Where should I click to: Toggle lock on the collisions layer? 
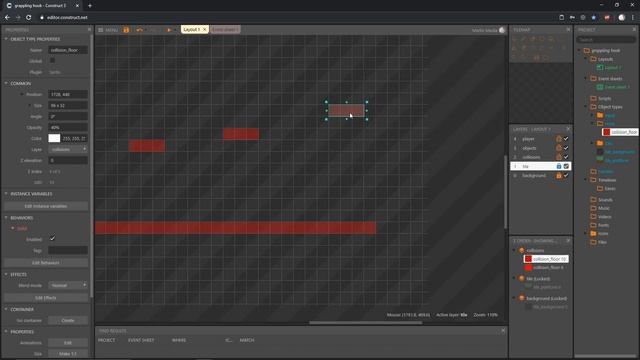(559, 157)
